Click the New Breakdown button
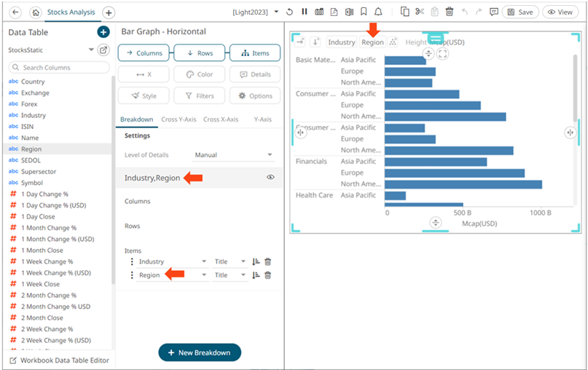This screenshot has width=588, height=370. click(x=200, y=353)
